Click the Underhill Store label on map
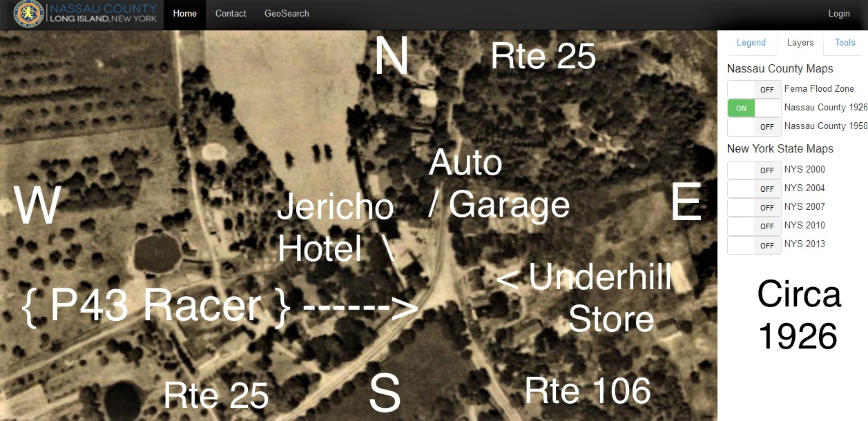 pyautogui.click(x=599, y=298)
